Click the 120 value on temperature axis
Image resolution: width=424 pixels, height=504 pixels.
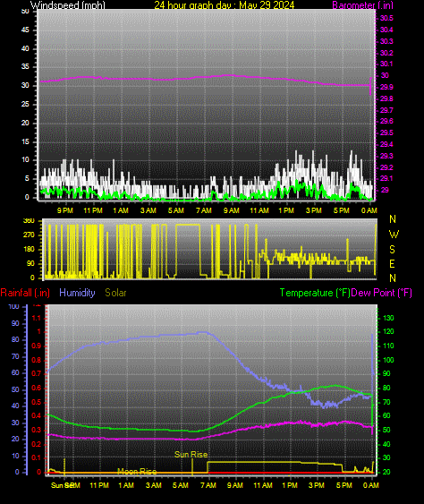pos(388,332)
